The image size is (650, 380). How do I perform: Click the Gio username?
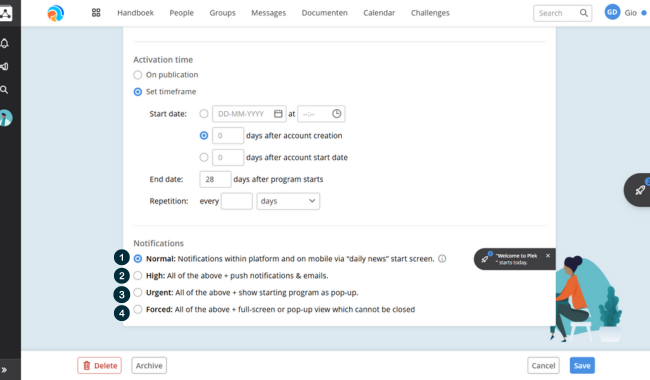coord(631,13)
